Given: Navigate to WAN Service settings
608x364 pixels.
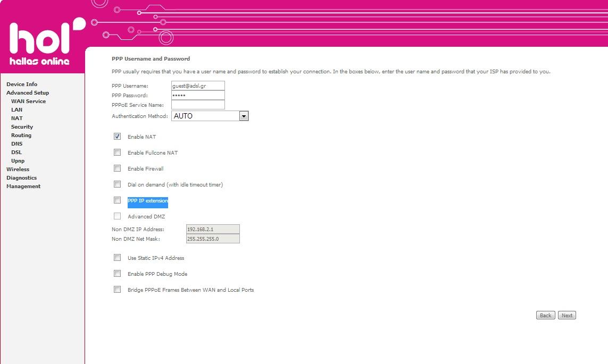Looking at the screenshot, I should pyautogui.click(x=28, y=101).
